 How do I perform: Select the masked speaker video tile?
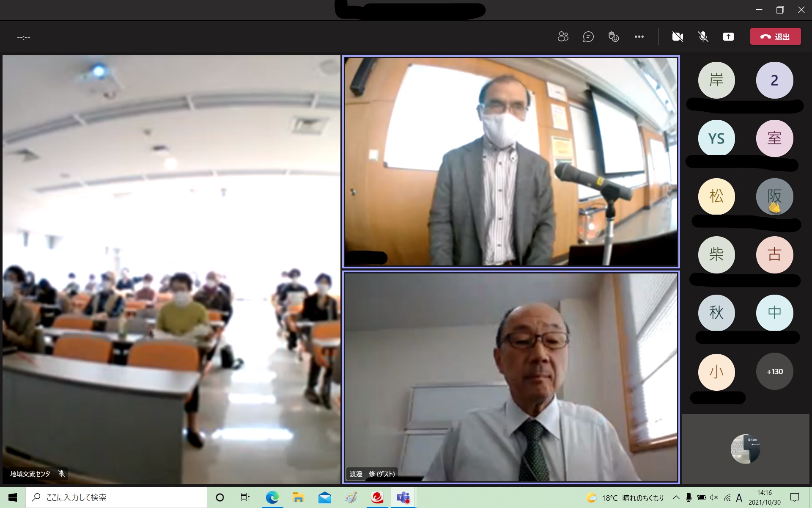click(511, 162)
